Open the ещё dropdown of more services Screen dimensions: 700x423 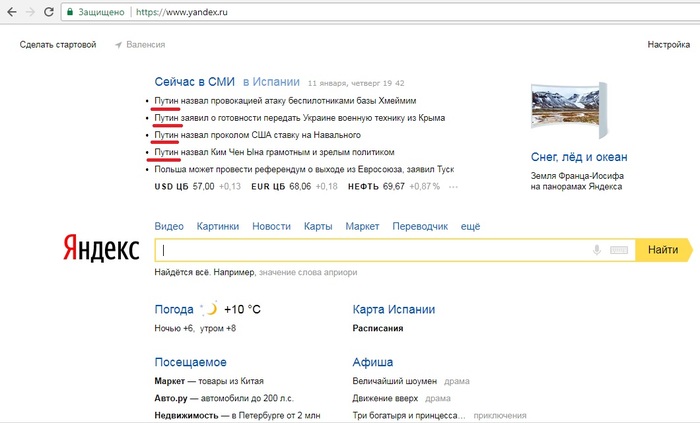[x=471, y=226]
